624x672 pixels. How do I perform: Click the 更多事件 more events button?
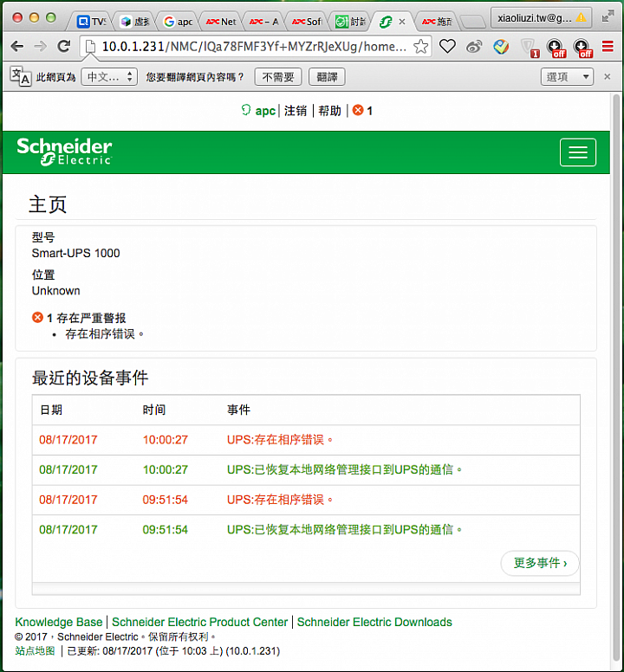pyautogui.click(x=540, y=563)
